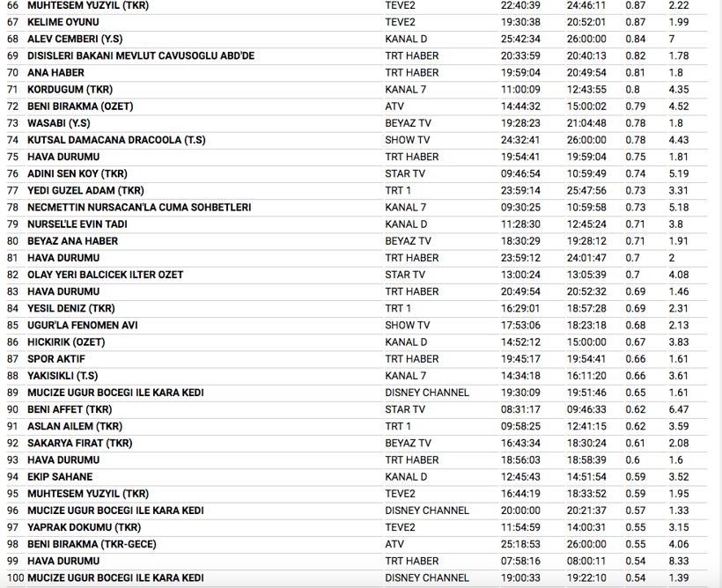The image size is (722, 588).
Task: Select YESIL DENIZ (TKR) program title
Action: [x=71, y=308]
